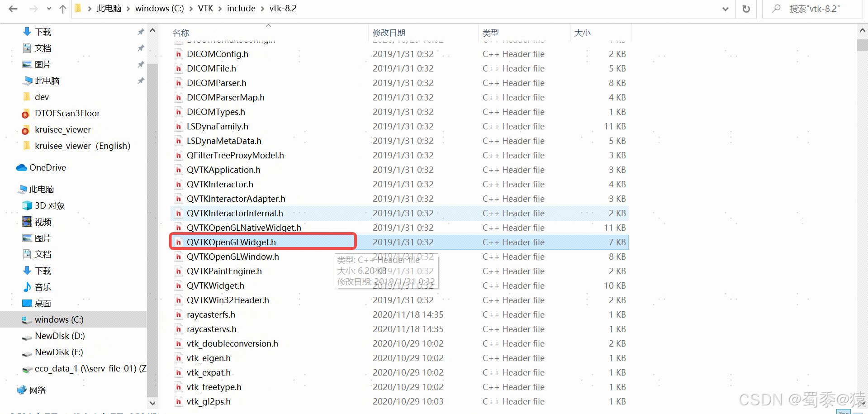Screen dimensions: 868x414
Task: Open the 音乐 folder in the sidebar
Action: [x=43, y=287]
